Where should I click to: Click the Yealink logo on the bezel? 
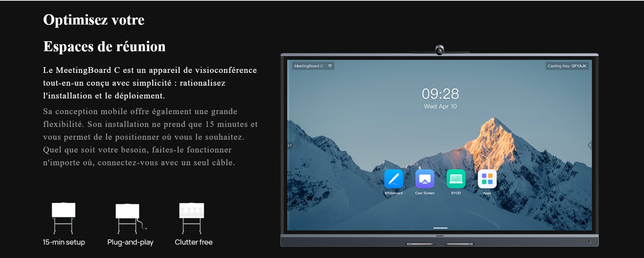[440, 236]
